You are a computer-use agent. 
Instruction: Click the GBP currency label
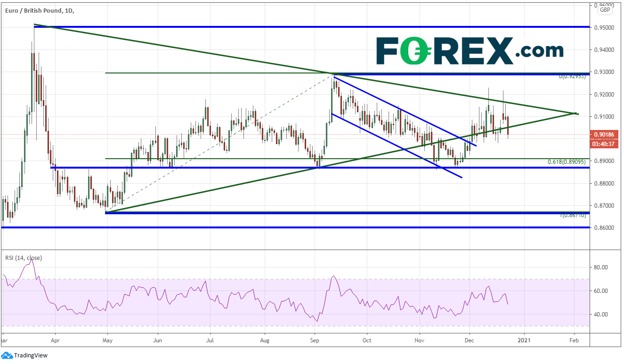click(605, 9)
